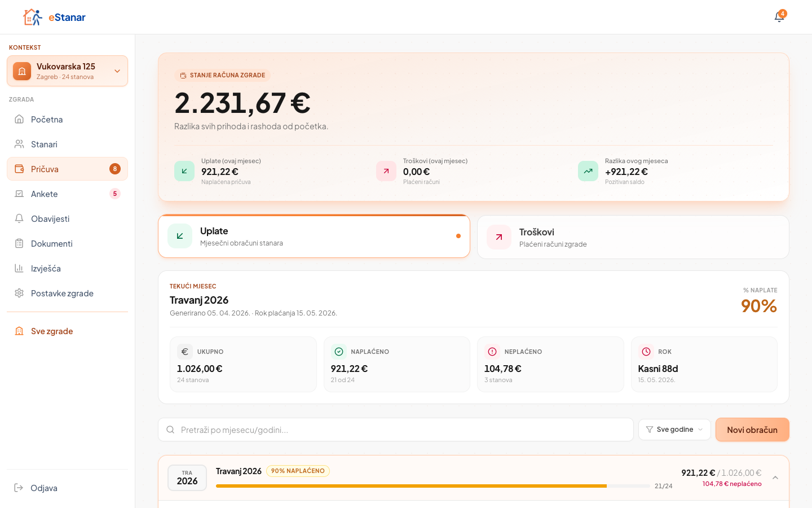Click the Ankete badge showing 5
Image resolution: width=812 pixels, height=508 pixels.
(115, 194)
